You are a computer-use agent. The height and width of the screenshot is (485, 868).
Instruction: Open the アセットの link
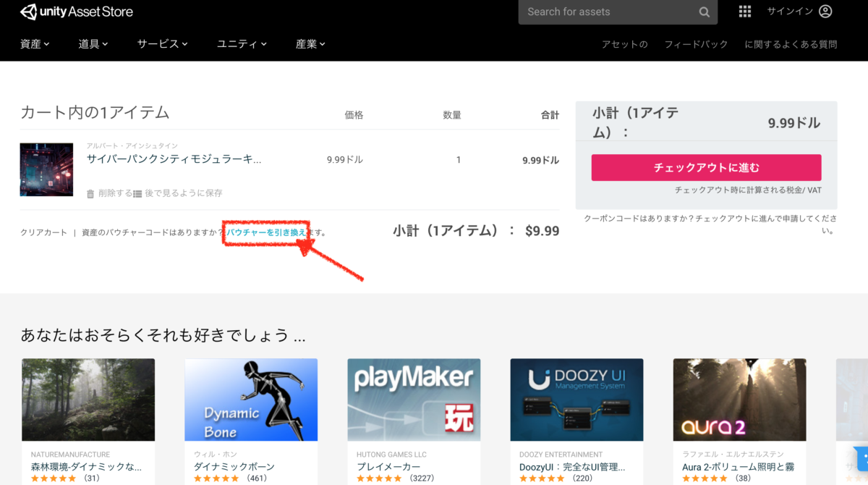point(625,45)
